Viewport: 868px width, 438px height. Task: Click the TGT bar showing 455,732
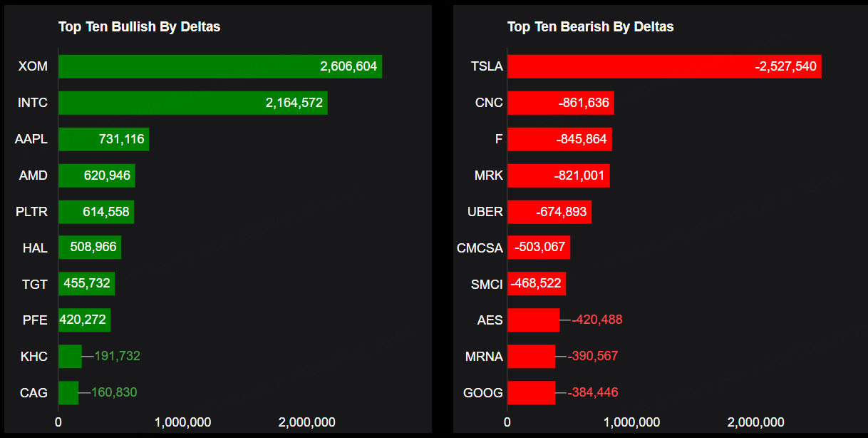(86, 283)
